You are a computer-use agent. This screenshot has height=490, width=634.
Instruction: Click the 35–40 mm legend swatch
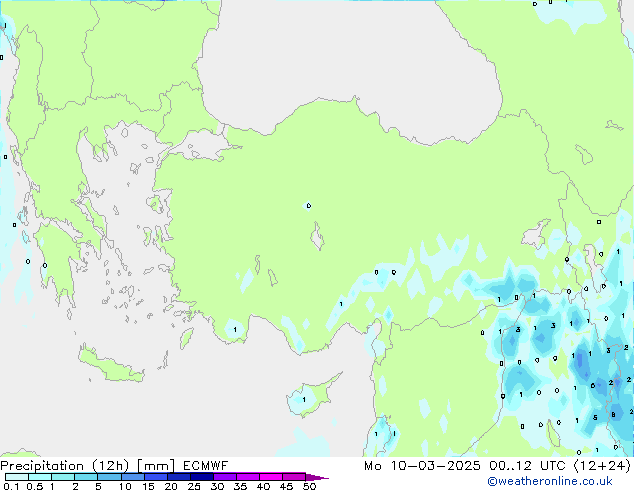click(248, 477)
